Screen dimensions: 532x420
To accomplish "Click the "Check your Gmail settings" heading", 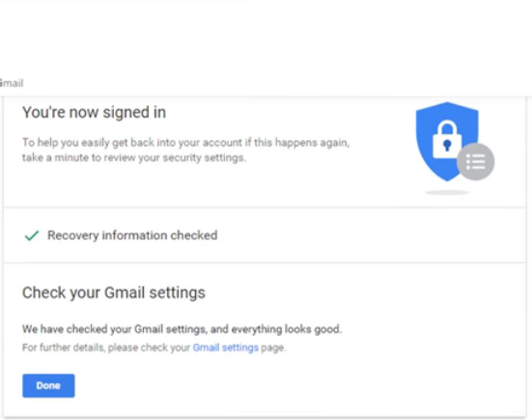I will 114,293.
